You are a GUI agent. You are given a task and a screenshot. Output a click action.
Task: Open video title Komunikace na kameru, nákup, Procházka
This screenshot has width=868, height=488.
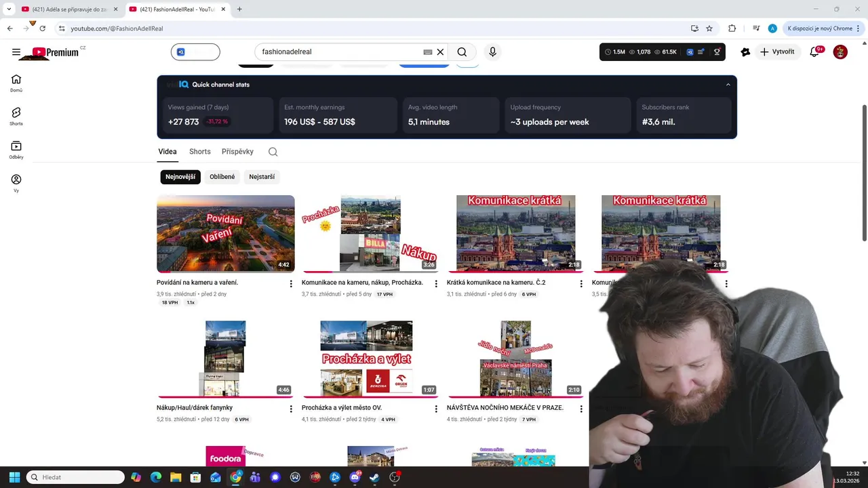362,283
